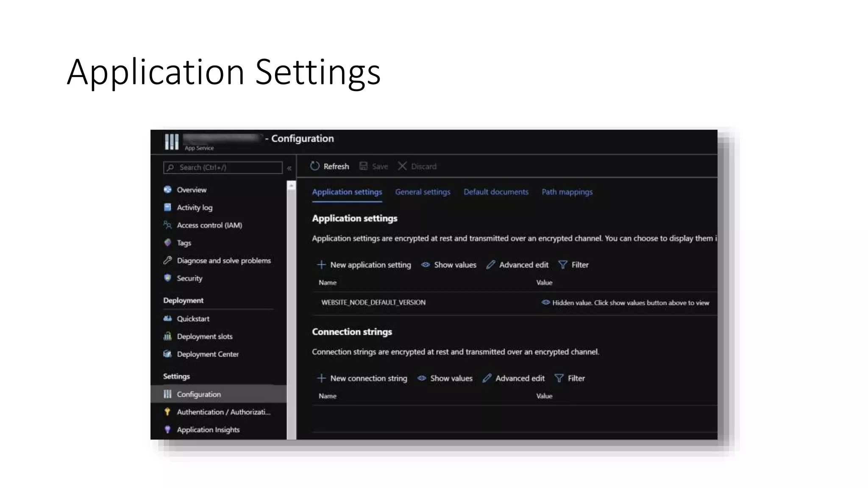Click Authentication / Authorizati... label
The height and width of the screenshot is (488, 868).
click(x=223, y=412)
